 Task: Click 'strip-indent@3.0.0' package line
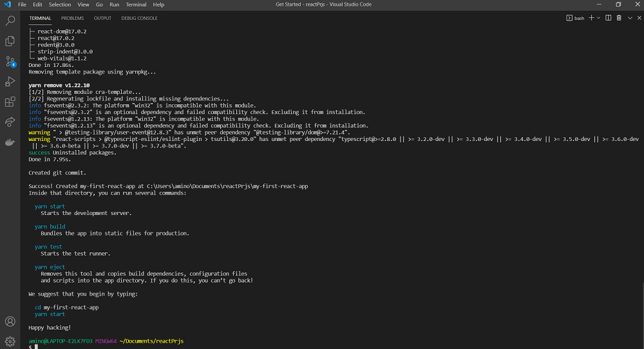(x=65, y=52)
